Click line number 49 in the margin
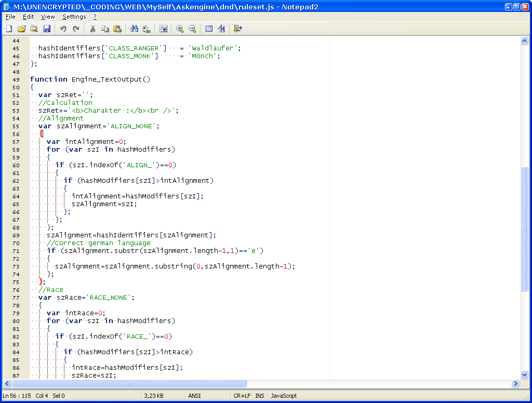The width and height of the screenshot is (532, 403). point(16,80)
